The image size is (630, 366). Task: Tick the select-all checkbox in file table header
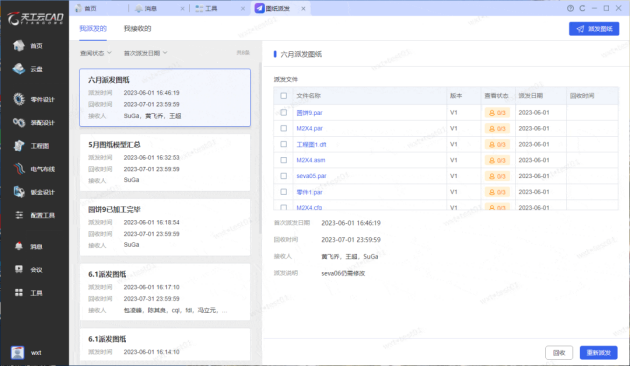click(x=284, y=96)
